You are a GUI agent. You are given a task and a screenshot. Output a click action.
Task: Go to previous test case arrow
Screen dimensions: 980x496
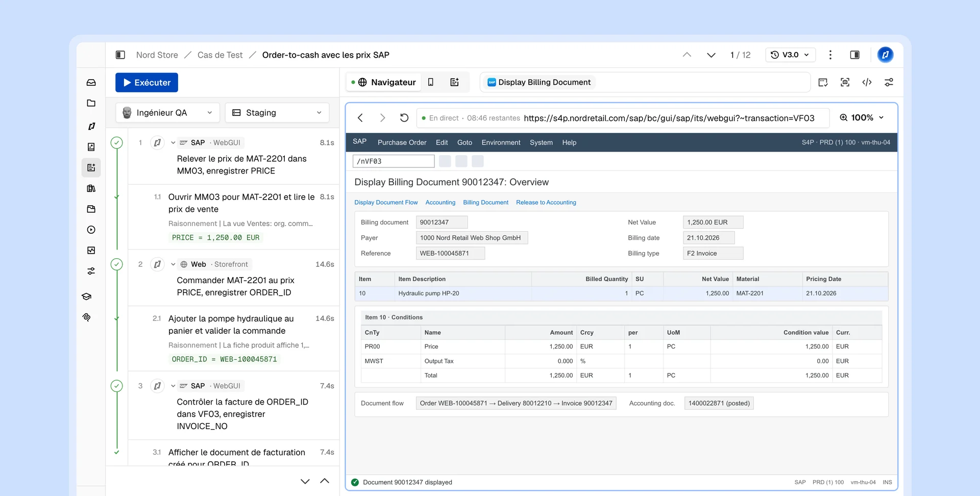(x=687, y=55)
